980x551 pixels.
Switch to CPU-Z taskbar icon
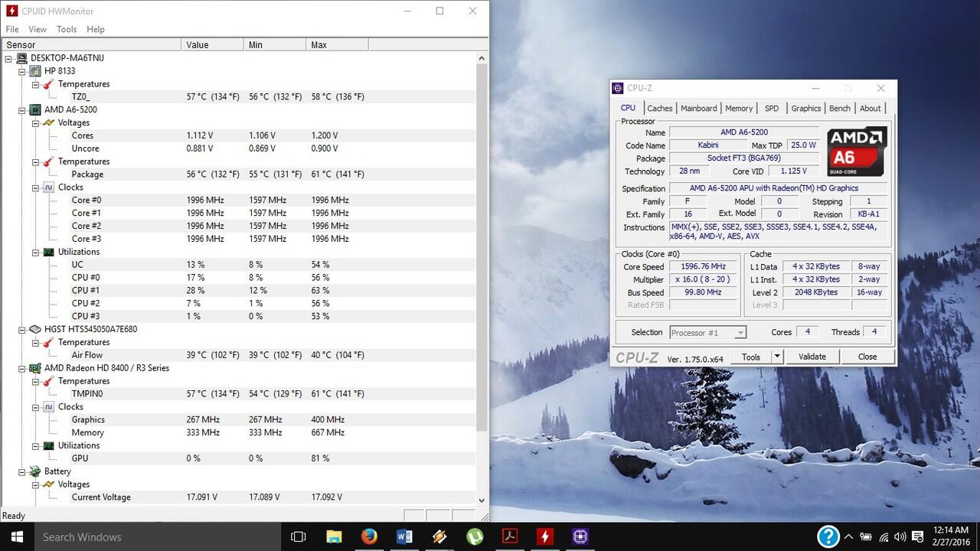tap(580, 537)
